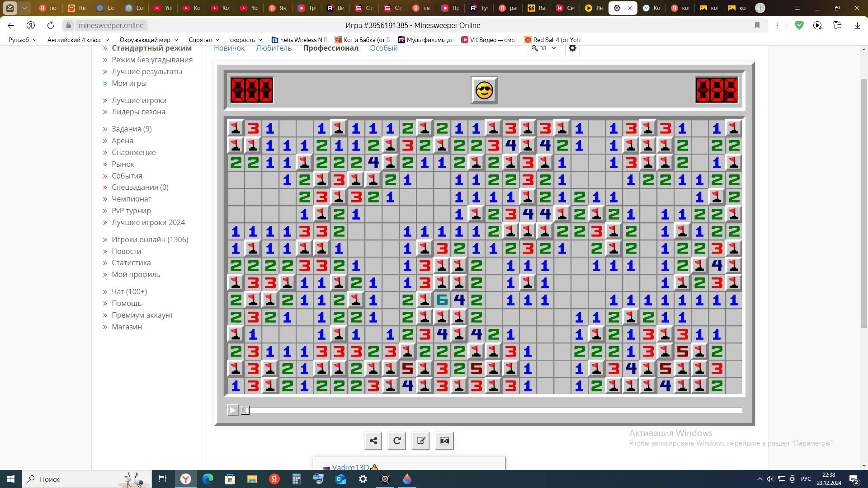
Task: Select the Особый game mode
Action: tap(383, 48)
